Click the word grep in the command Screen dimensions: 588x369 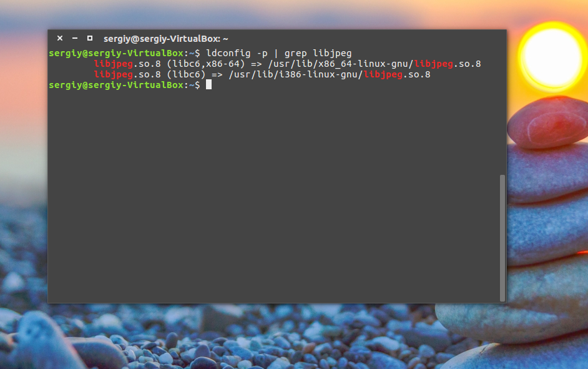coord(295,54)
